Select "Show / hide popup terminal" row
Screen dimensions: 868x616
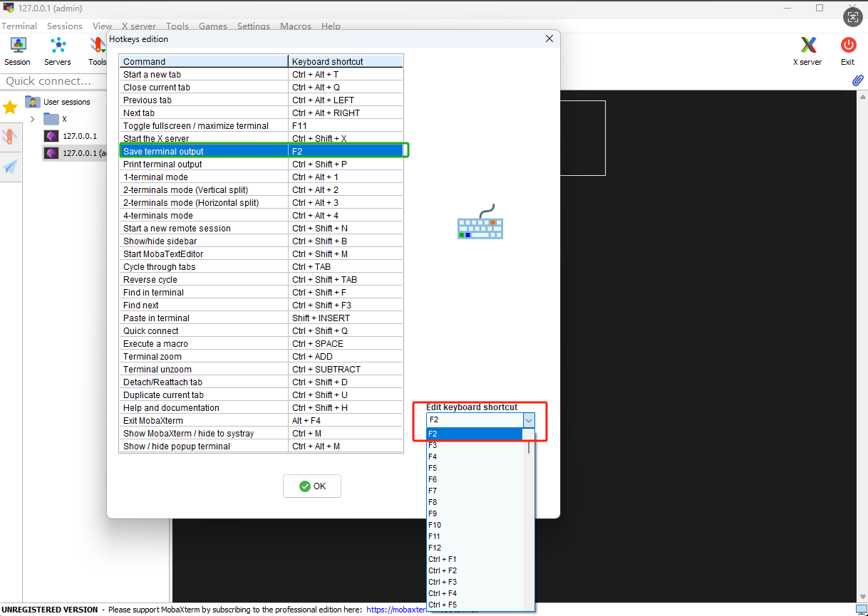click(261, 446)
